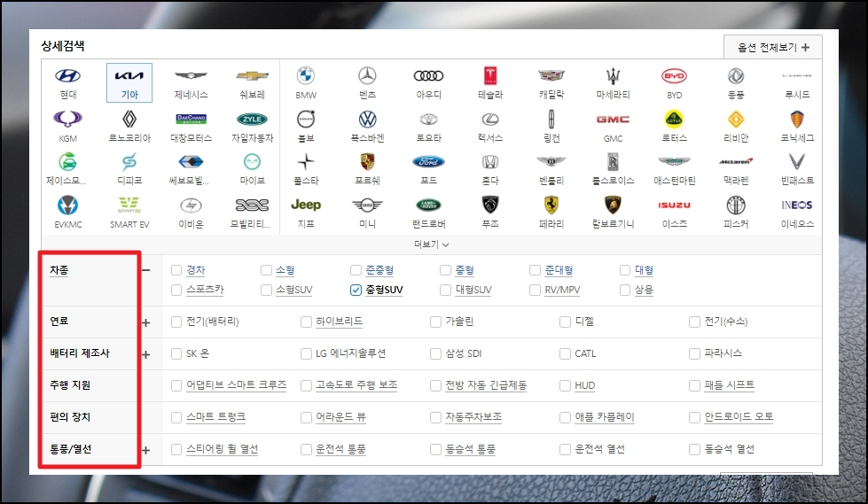Tick the CATL battery maker checkbox

pos(565,353)
